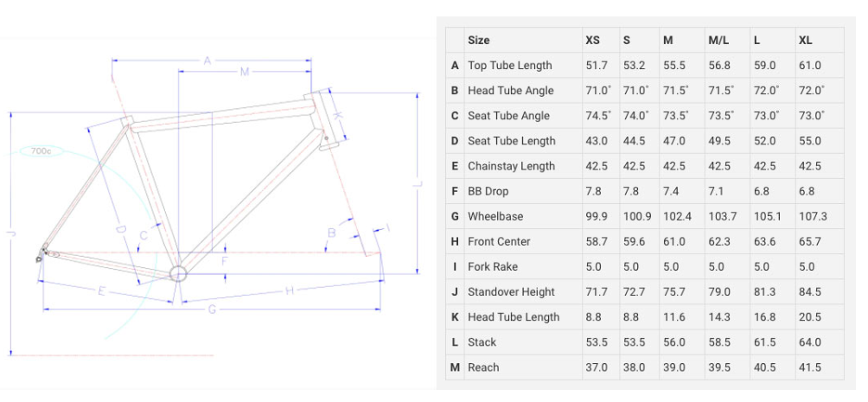Click the XL Wheelbase value 107.3
868x402 pixels.
(813, 216)
